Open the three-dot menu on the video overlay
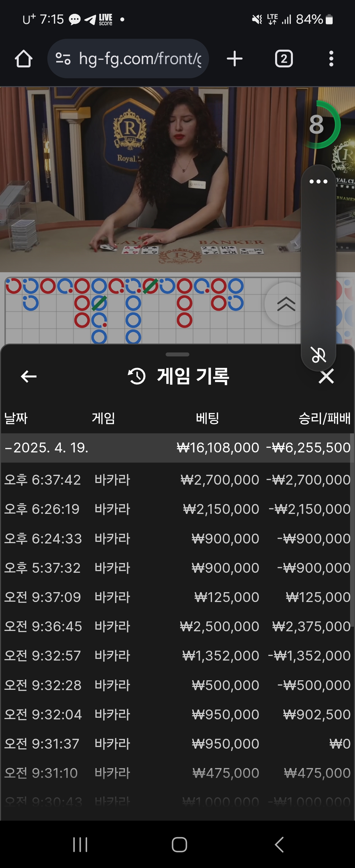This screenshot has width=355, height=868. (x=318, y=181)
